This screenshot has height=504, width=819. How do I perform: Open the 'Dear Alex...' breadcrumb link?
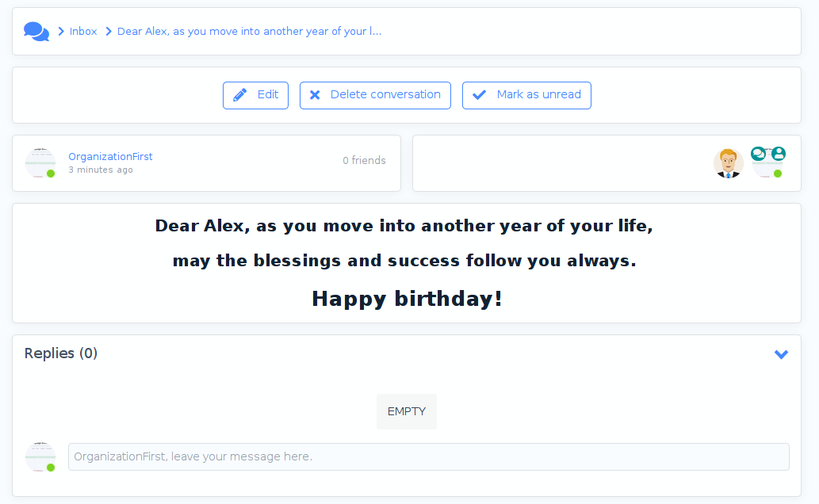pos(249,32)
